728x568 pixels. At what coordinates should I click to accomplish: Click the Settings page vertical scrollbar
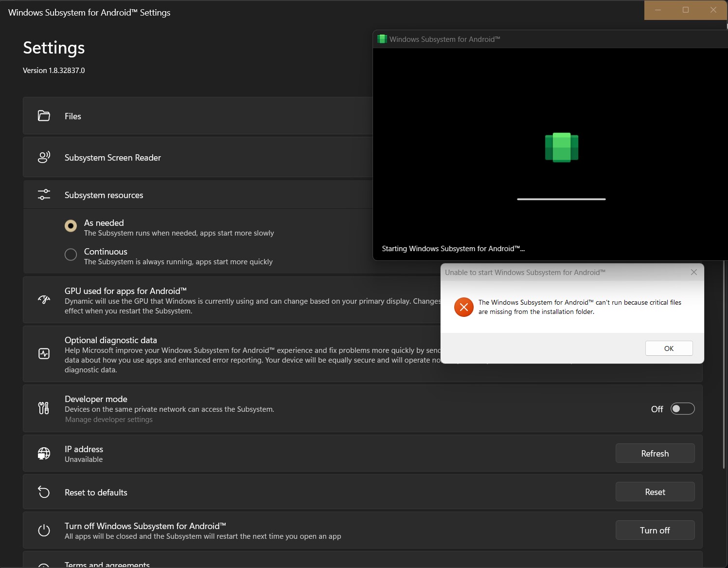tap(724, 365)
